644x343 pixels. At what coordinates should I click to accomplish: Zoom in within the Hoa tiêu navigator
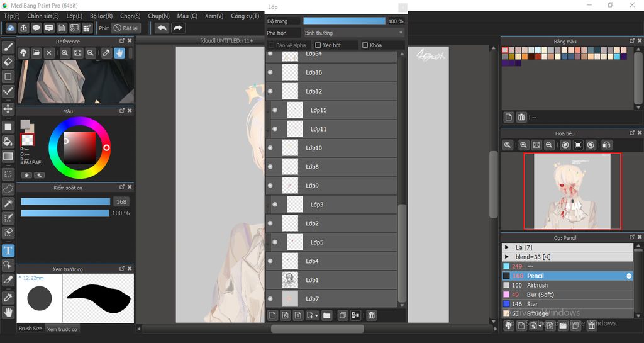pos(523,145)
